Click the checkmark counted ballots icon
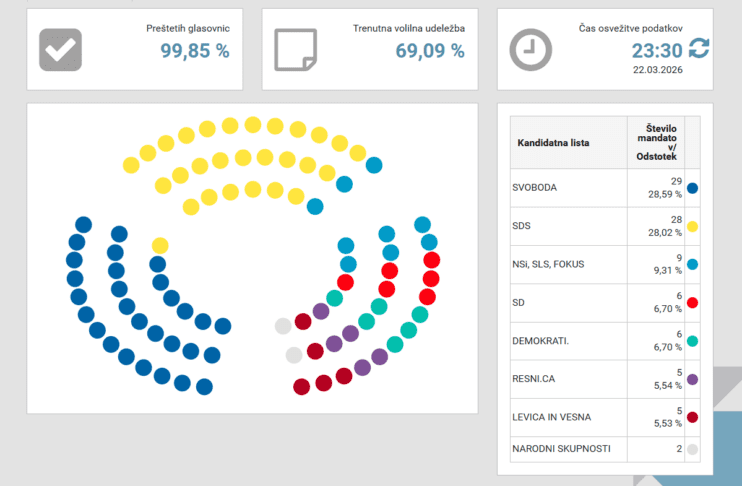 (60, 49)
